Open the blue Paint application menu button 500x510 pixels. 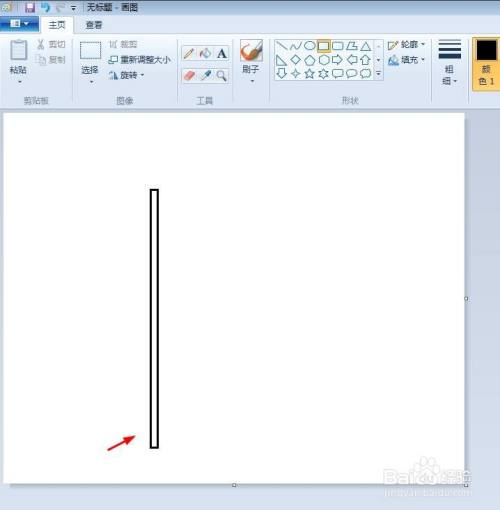click(19, 24)
